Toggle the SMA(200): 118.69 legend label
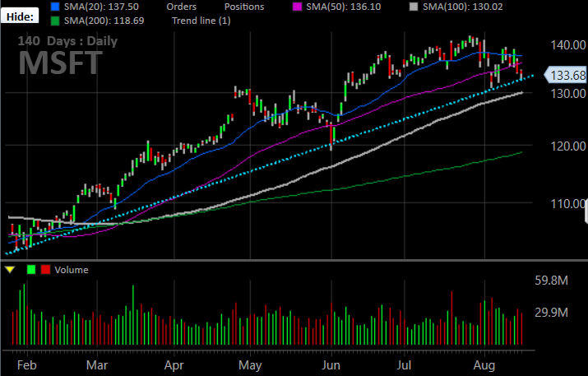The width and height of the screenshot is (588, 376). (104, 21)
